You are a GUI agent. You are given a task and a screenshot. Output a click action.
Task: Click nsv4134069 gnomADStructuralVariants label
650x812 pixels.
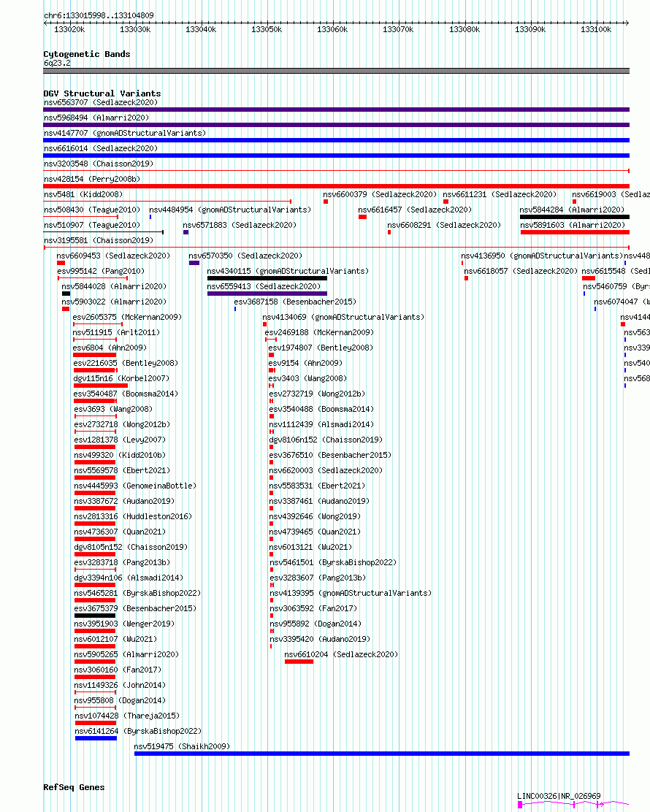(x=343, y=318)
